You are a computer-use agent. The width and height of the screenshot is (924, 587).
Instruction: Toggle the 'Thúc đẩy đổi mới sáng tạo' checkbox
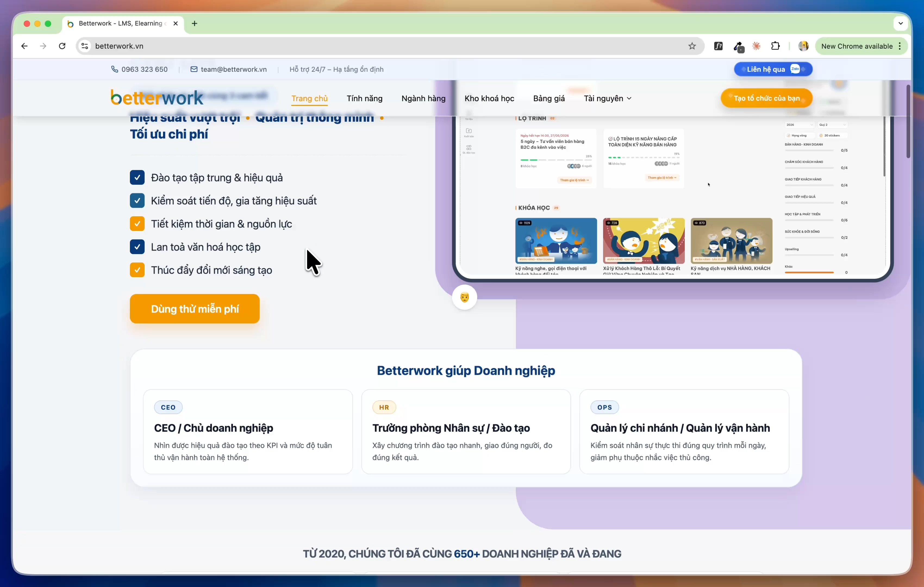137,270
